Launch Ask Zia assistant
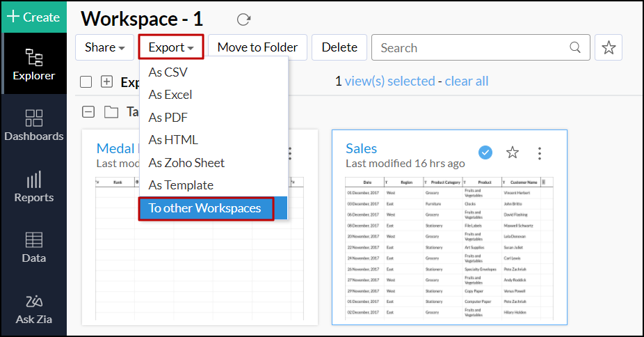This screenshot has height=337, width=644. click(x=33, y=309)
